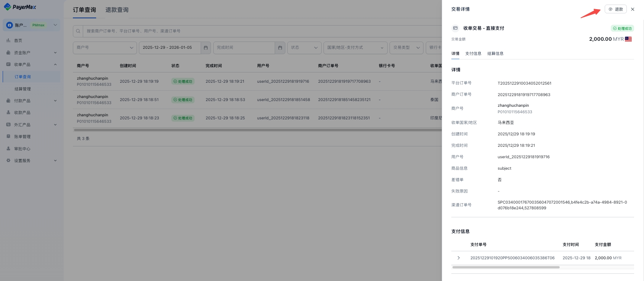Click the 完成时间 input field
The height and width of the screenshot is (281, 644).
click(244, 48)
